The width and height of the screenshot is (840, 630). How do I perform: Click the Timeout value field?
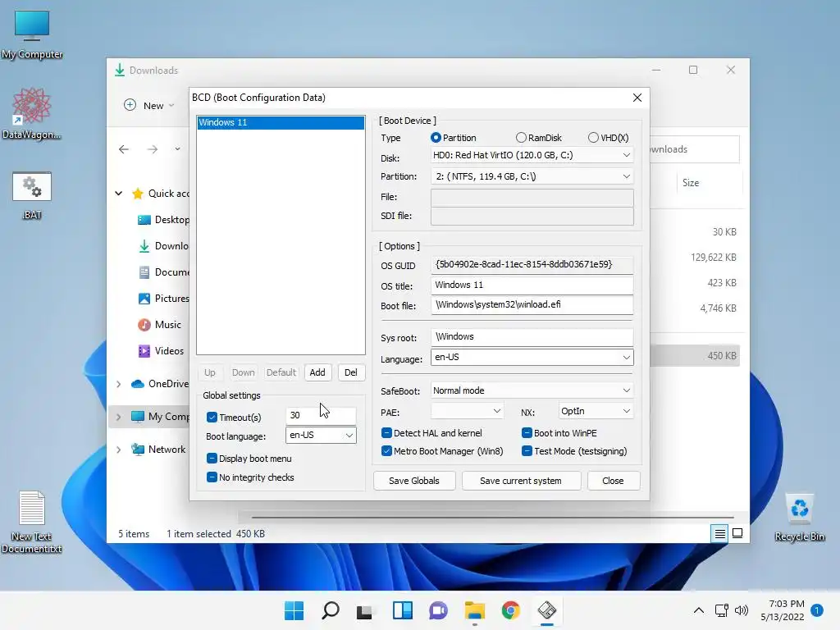321,415
